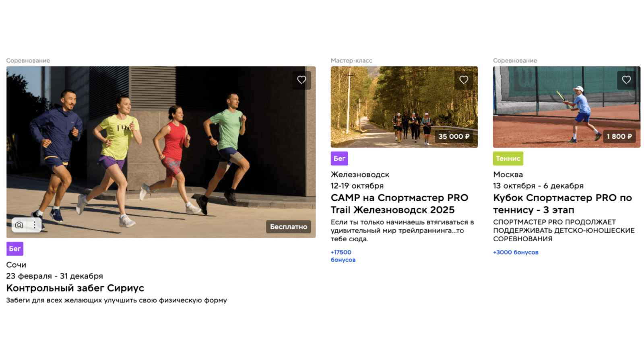
Task: Click the city name Москва
Action: click(x=508, y=175)
